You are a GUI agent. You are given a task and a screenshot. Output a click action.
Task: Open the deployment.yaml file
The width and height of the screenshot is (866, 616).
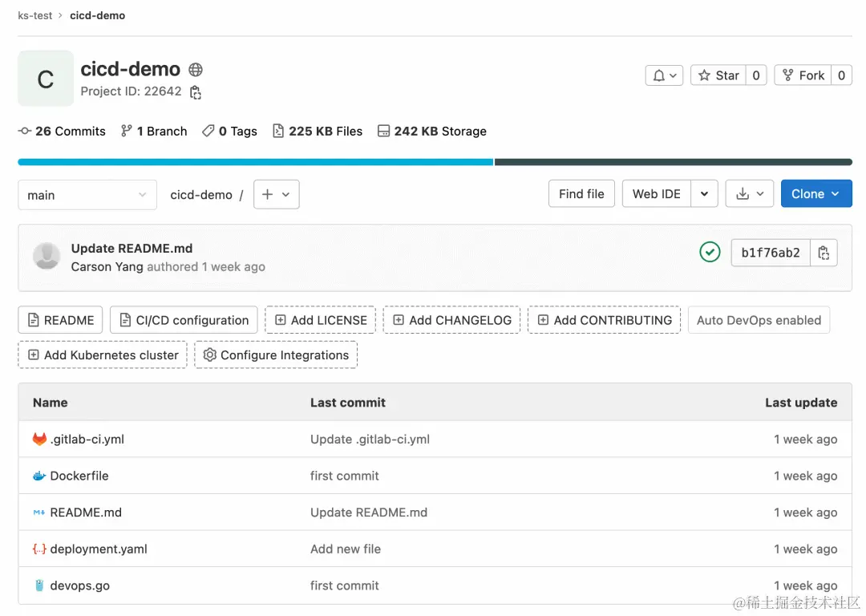[99, 549]
